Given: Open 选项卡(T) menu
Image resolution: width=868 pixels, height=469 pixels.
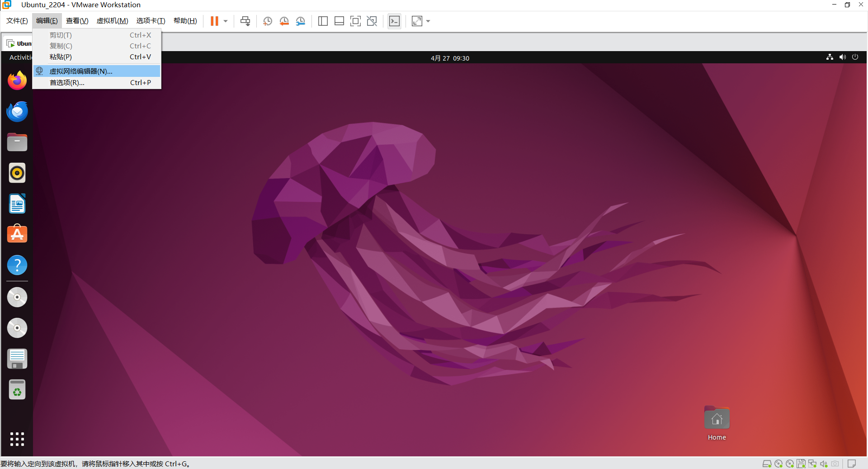Looking at the screenshot, I should (x=151, y=21).
